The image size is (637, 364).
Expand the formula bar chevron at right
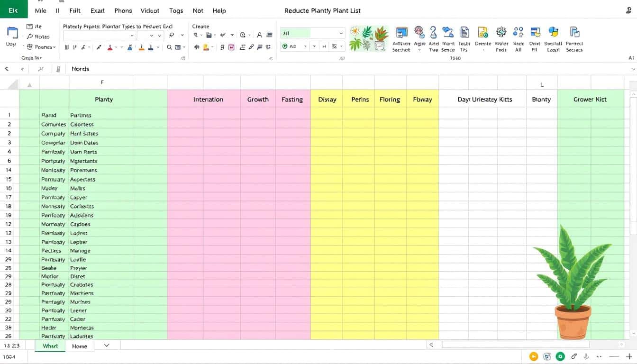633,69
